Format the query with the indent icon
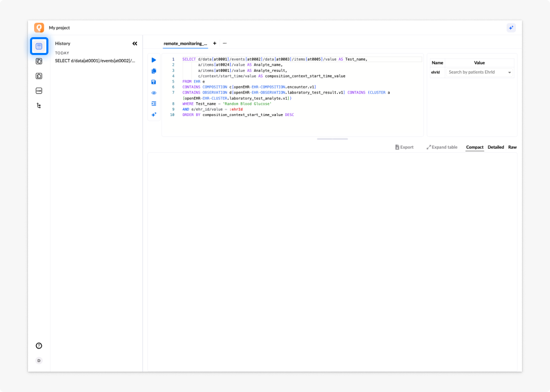Viewport: 550px width, 392px height. coord(154,104)
